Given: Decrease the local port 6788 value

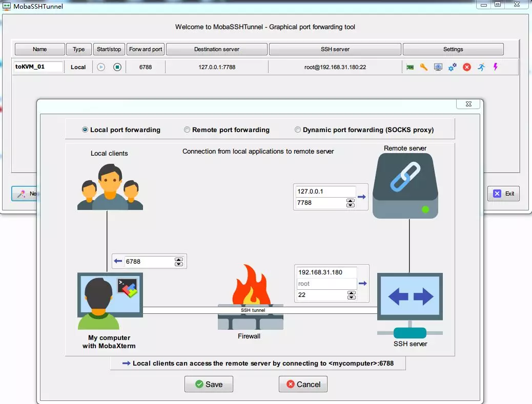Looking at the screenshot, I should (x=179, y=264).
